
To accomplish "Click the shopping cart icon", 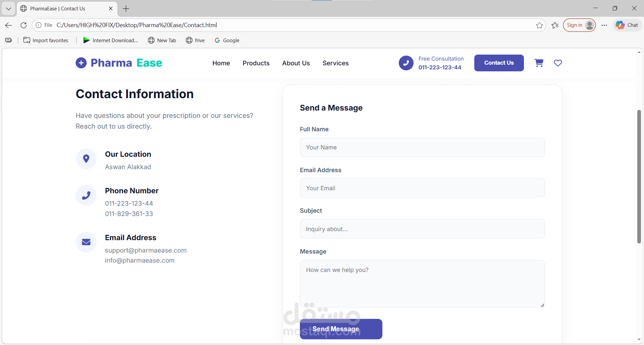I will [x=539, y=63].
